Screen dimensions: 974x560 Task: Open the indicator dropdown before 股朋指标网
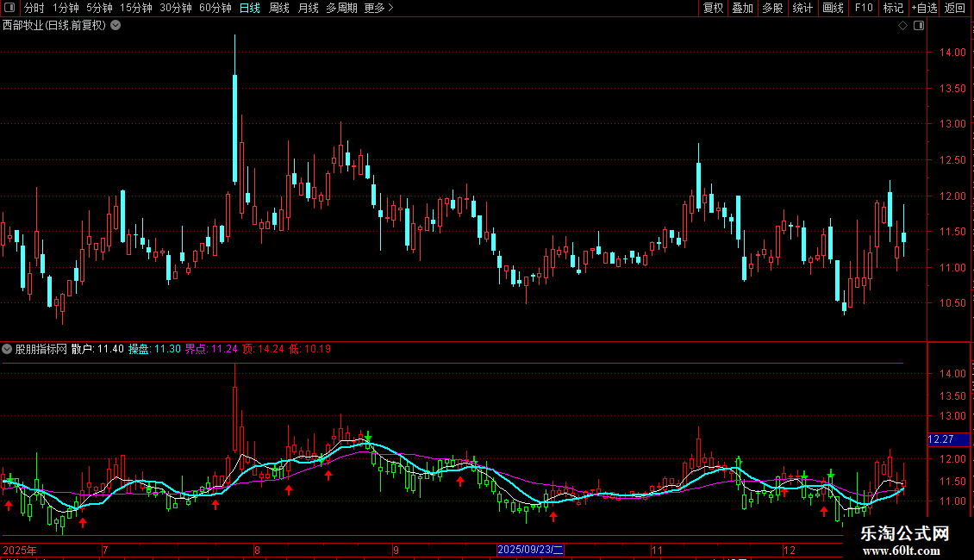click(7, 349)
